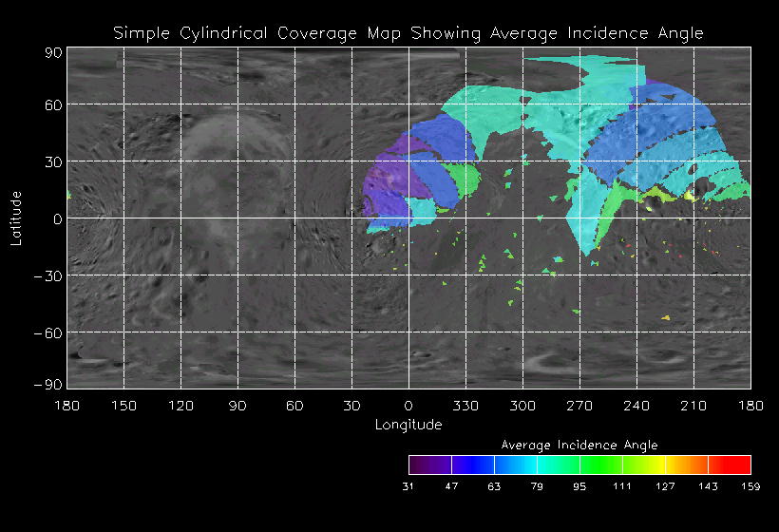This screenshot has height=532, width=779.
Task: Click latitude tick label '90'
Action: (x=53, y=52)
